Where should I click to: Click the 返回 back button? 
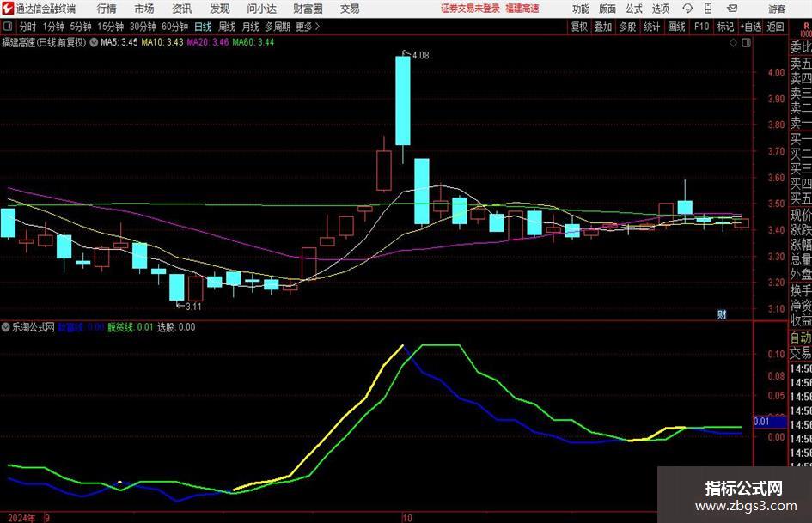point(775,27)
